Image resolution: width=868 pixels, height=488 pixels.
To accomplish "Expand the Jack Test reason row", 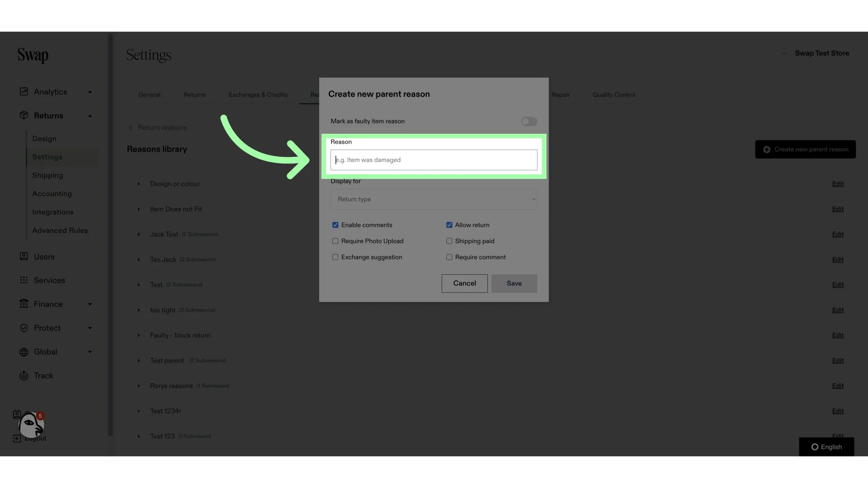I will pyautogui.click(x=139, y=235).
